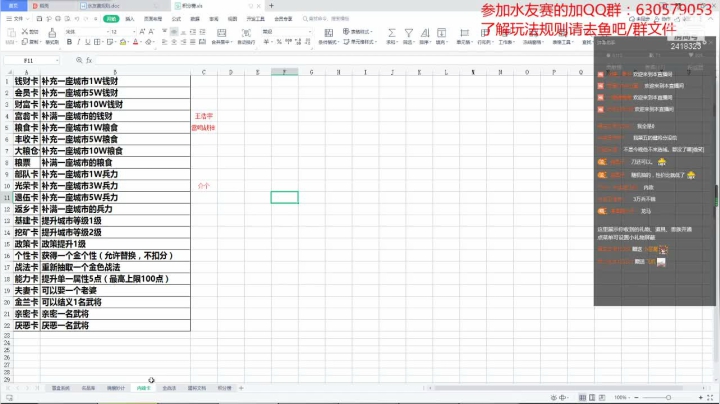Switch to normal view in status bar
This screenshot has width=720, height=404.
click(582, 397)
